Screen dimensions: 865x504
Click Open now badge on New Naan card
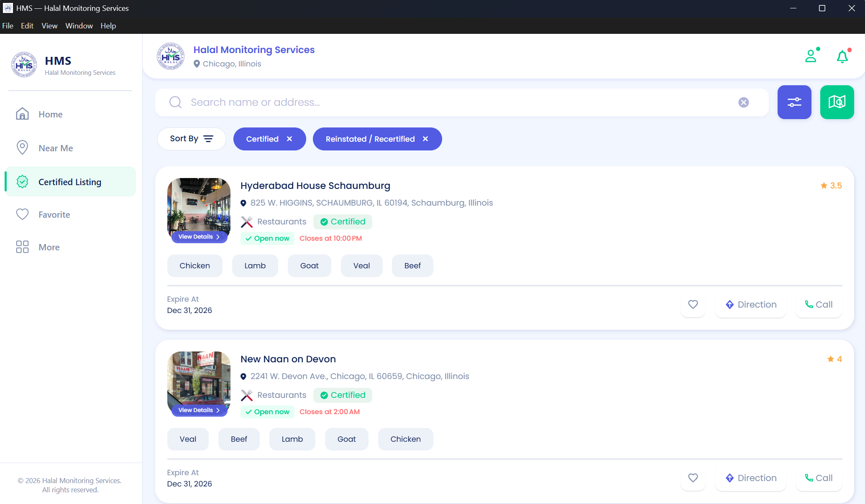pyautogui.click(x=267, y=412)
